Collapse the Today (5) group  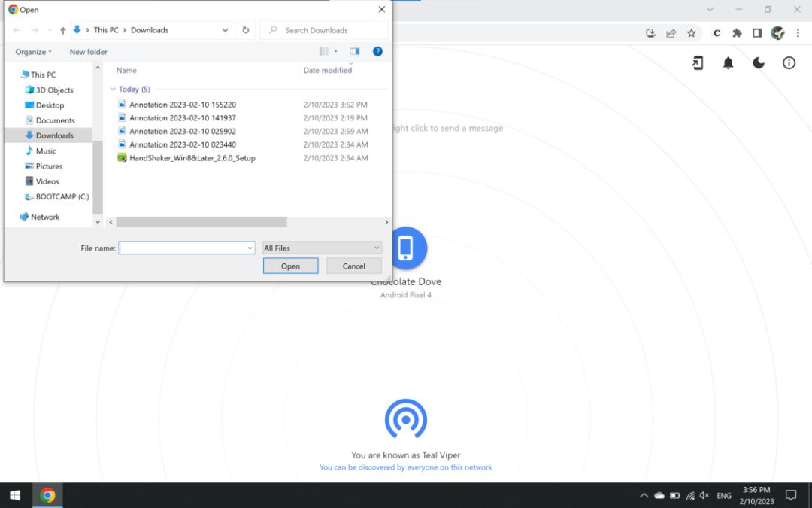coord(113,89)
